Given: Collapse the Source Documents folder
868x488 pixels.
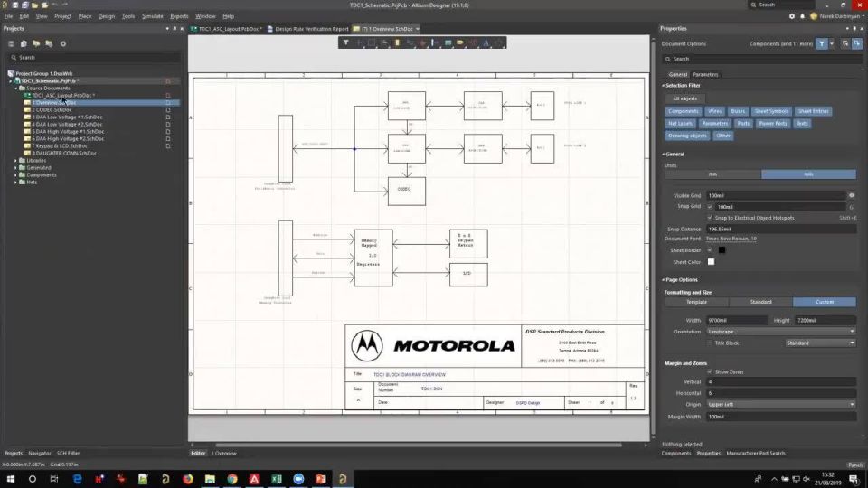Looking at the screenshot, I should [x=15, y=88].
